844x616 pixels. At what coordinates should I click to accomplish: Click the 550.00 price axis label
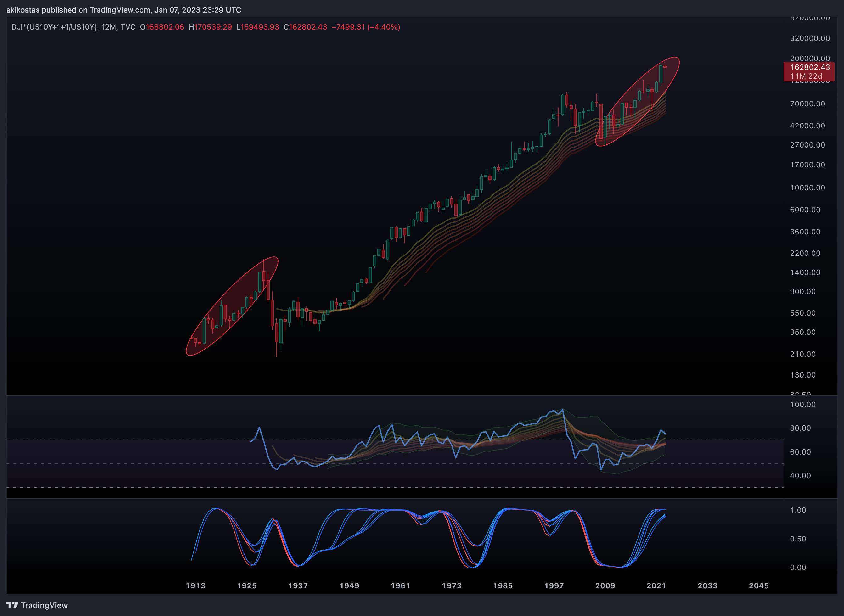coord(802,313)
